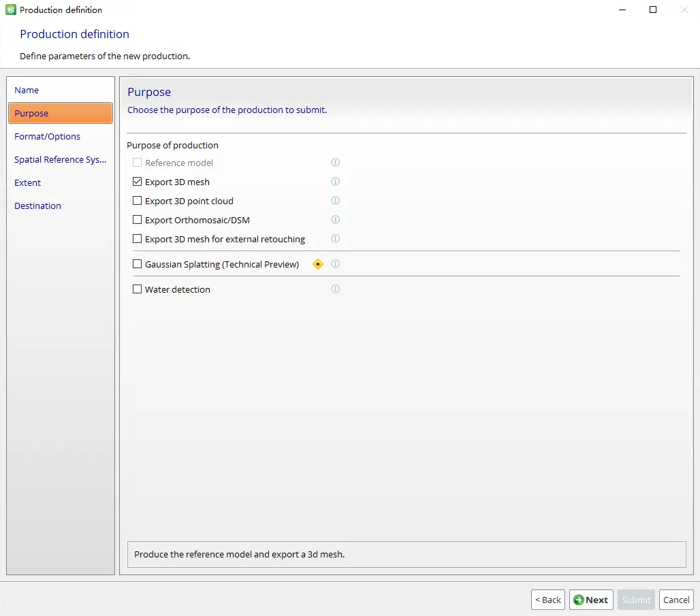This screenshot has width=700, height=616.
Task: Click the disabled Reference model checkbox
Action: (x=137, y=163)
